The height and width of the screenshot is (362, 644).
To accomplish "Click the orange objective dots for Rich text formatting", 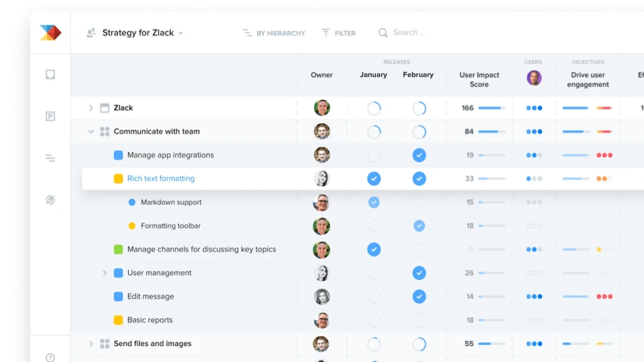I will click(x=604, y=179).
